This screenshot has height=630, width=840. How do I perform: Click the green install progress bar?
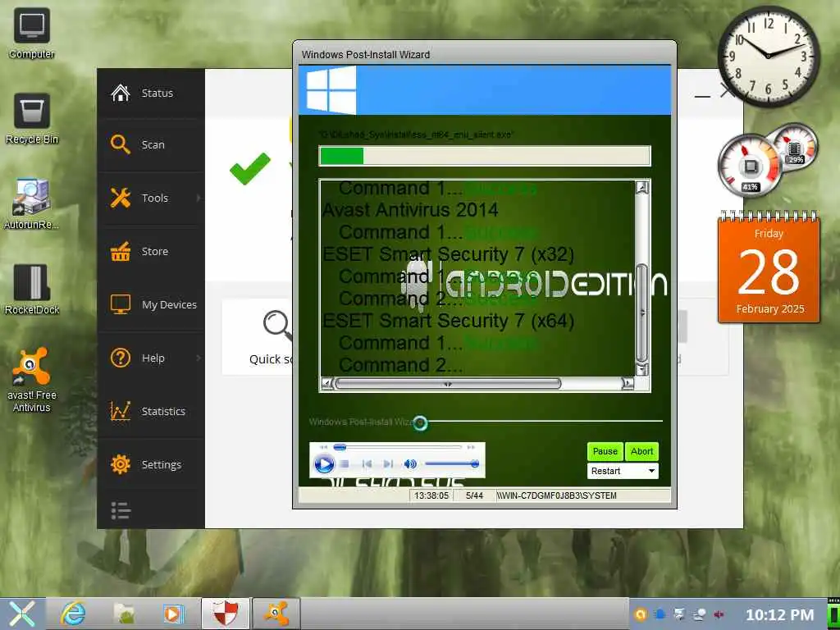pyautogui.click(x=484, y=156)
